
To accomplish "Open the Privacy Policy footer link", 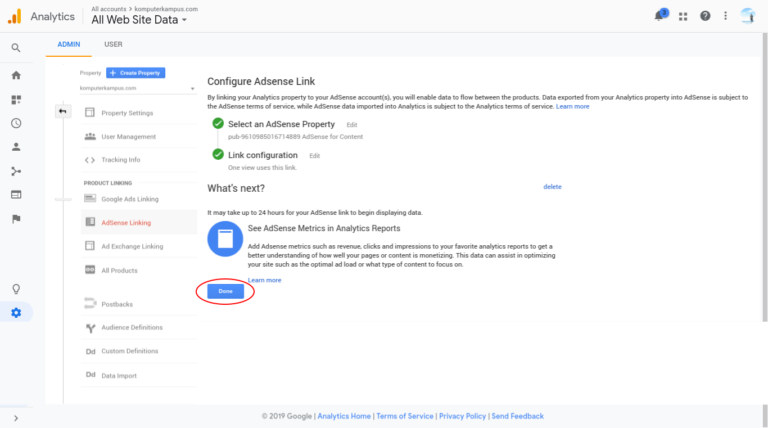I will (x=462, y=416).
